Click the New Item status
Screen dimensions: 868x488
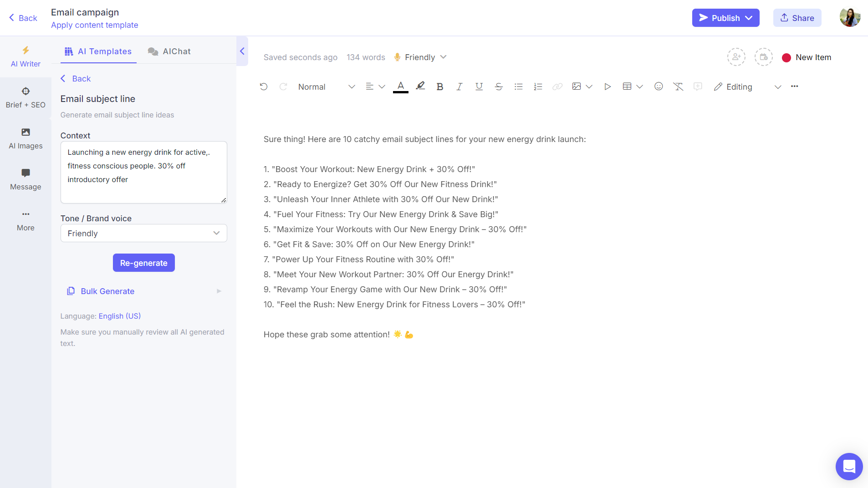pyautogui.click(x=807, y=57)
